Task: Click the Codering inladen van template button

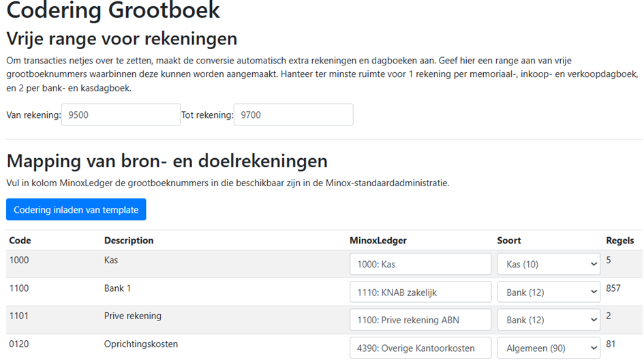Action: [76, 209]
